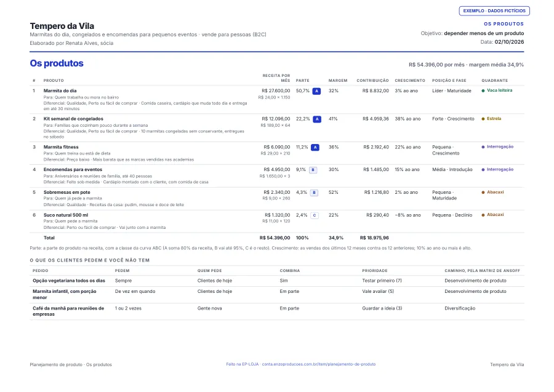Click the contribution value 'R$ 4.959,36'
Screen dimensions: 554x392
tap(375, 119)
